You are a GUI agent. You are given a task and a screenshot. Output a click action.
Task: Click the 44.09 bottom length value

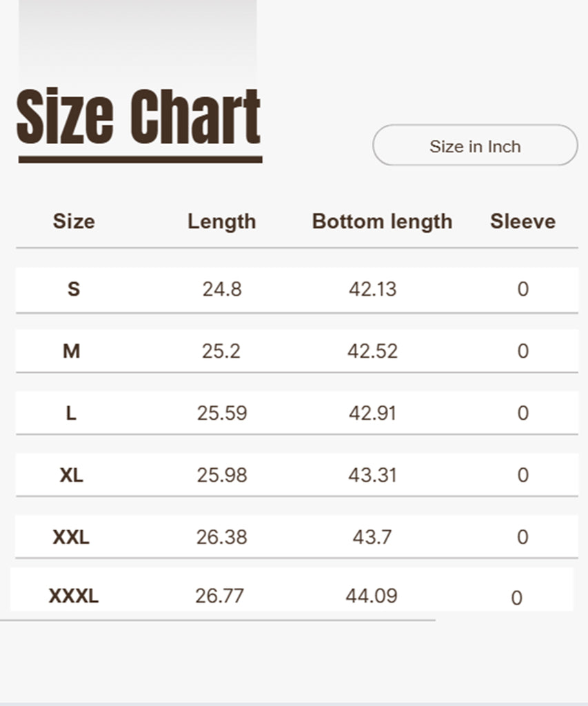[x=372, y=596]
